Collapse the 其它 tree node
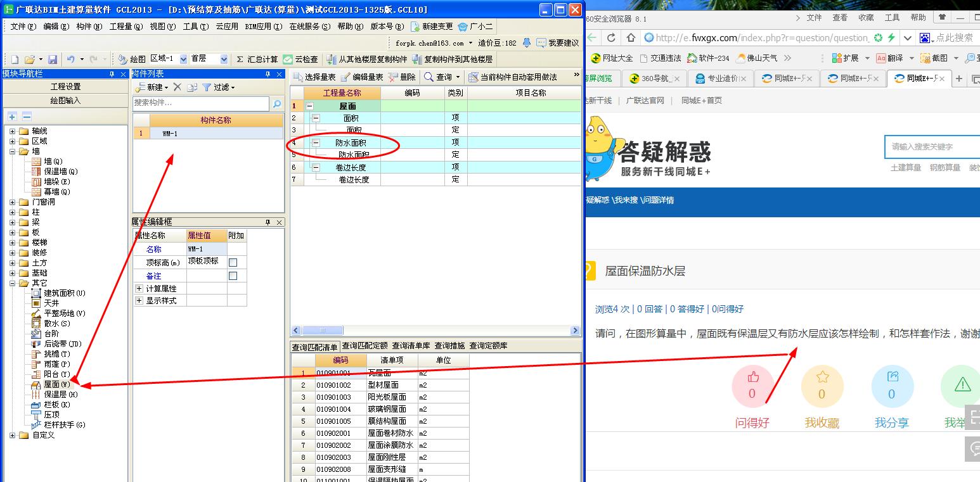Viewport: 980px width, 482px height. point(12,283)
